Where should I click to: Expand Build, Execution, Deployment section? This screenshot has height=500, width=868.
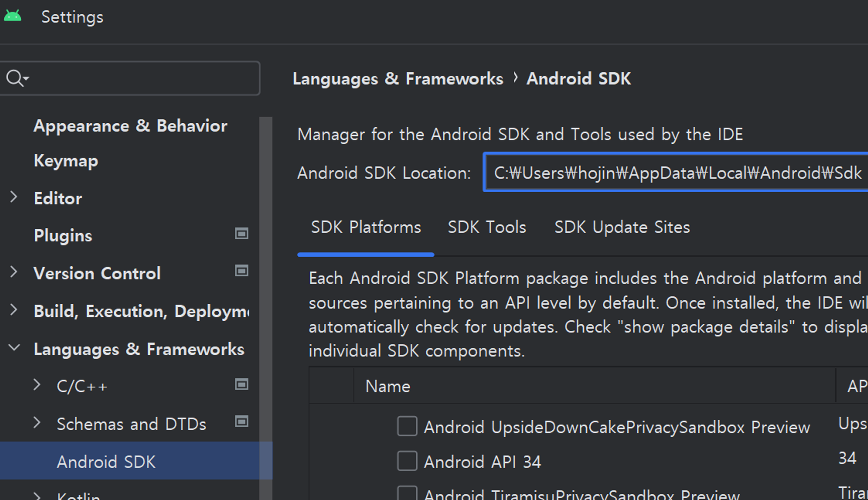coord(14,310)
